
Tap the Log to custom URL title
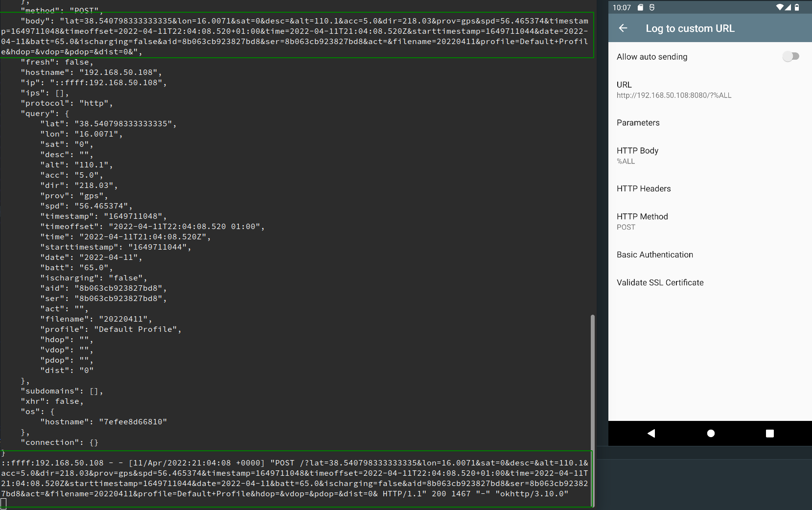tap(690, 28)
